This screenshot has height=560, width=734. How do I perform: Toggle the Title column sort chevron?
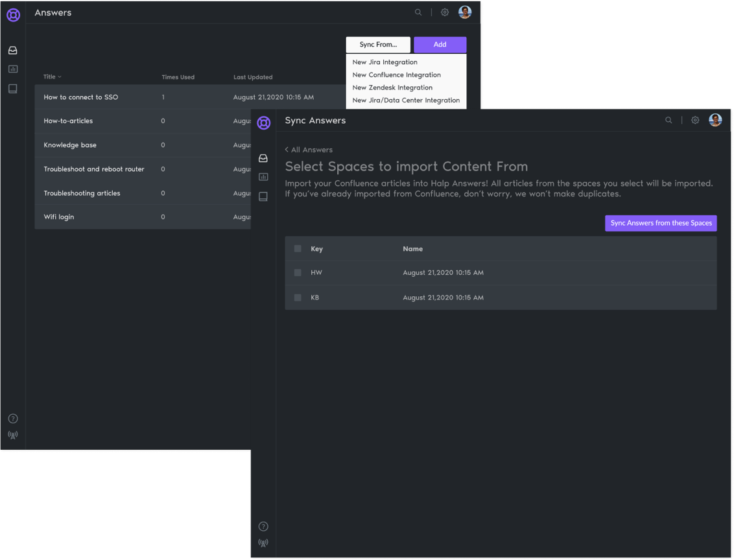(60, 77)
